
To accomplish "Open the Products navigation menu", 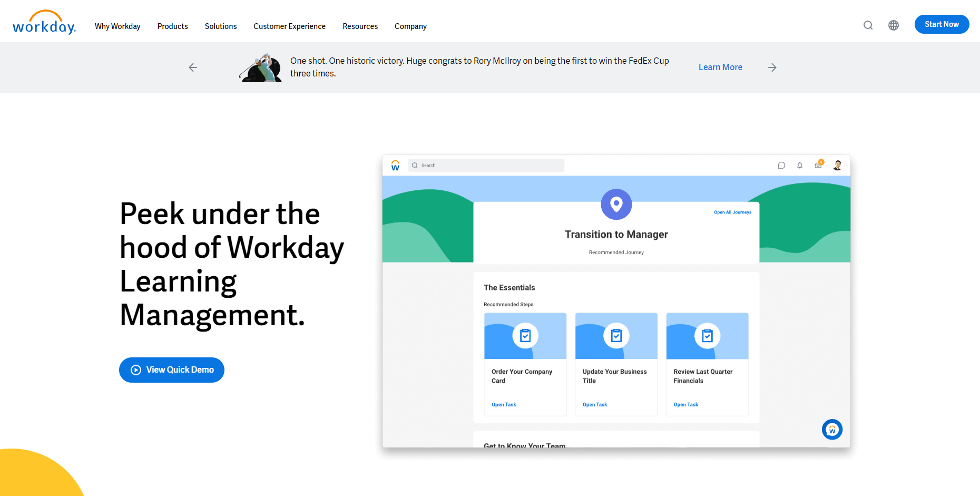I will tap(172, 26).
